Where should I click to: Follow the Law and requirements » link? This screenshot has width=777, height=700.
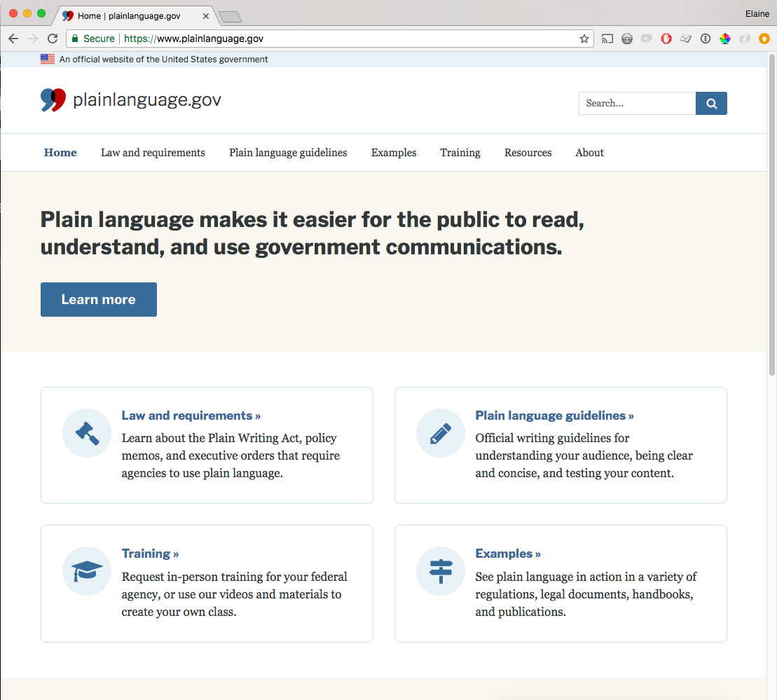click(191, 415)
